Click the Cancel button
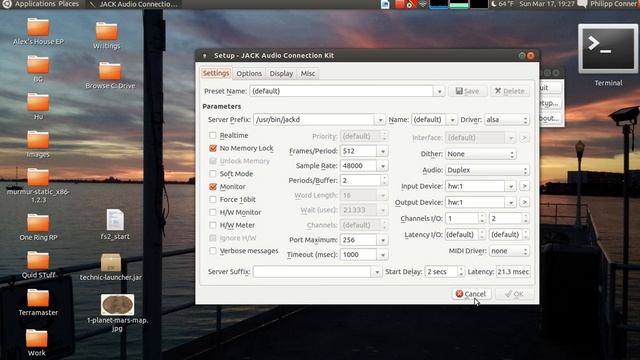The image size is (640, 360). 471,294
